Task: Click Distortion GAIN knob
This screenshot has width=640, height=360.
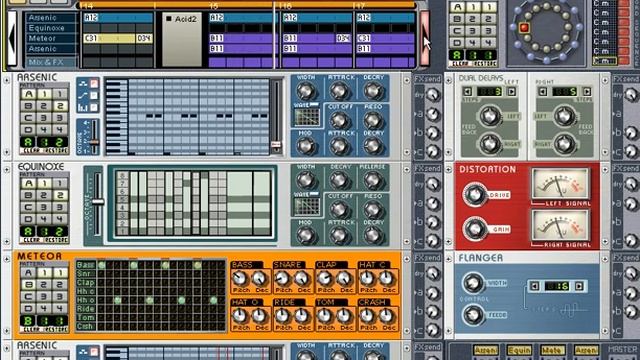Action: click(x=474, y=229)
